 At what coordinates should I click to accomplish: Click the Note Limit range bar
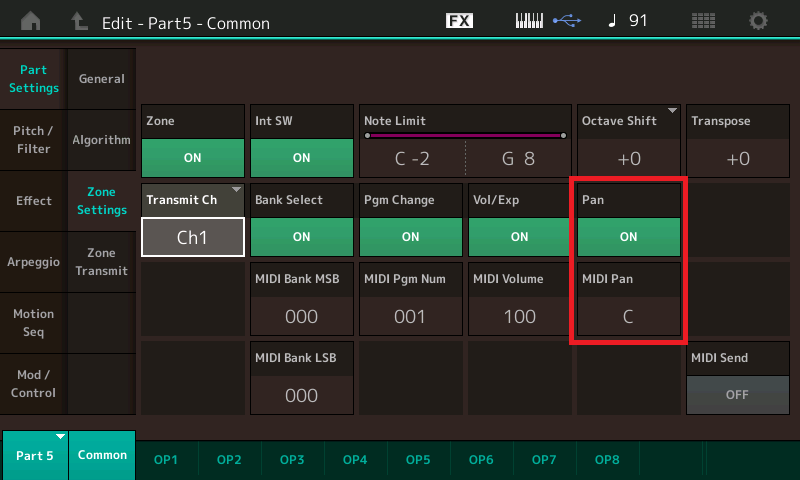click(x=464, y=134)
